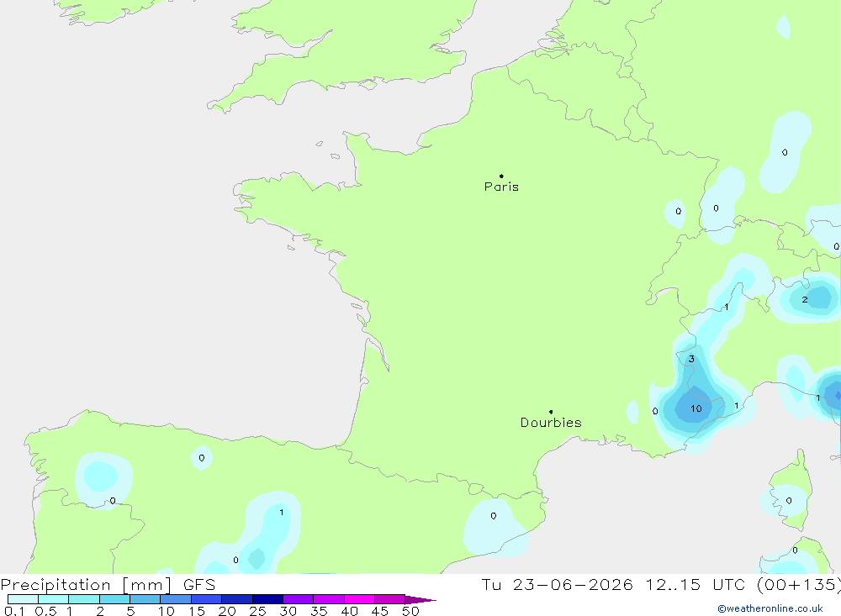This screenshot has height=616, width=841.
Task: Pick the 10–15 mm legend swatch
Action: tap(176, 599)
